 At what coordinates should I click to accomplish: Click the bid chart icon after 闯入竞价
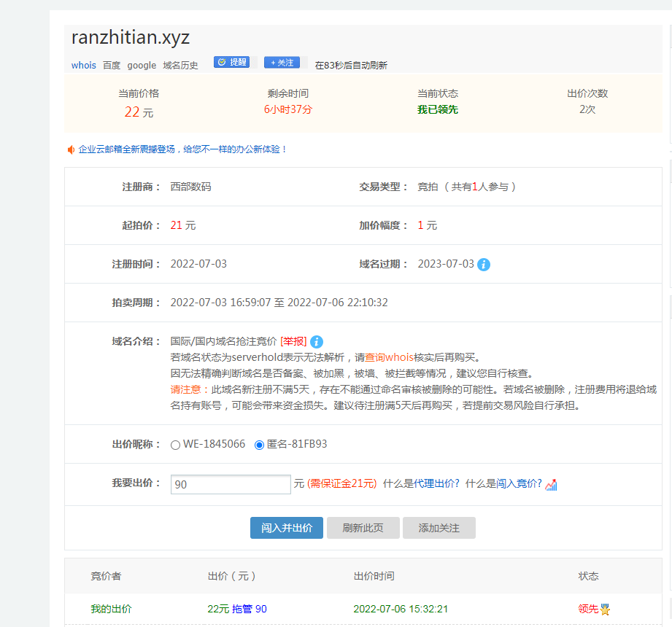pos(552,485)
